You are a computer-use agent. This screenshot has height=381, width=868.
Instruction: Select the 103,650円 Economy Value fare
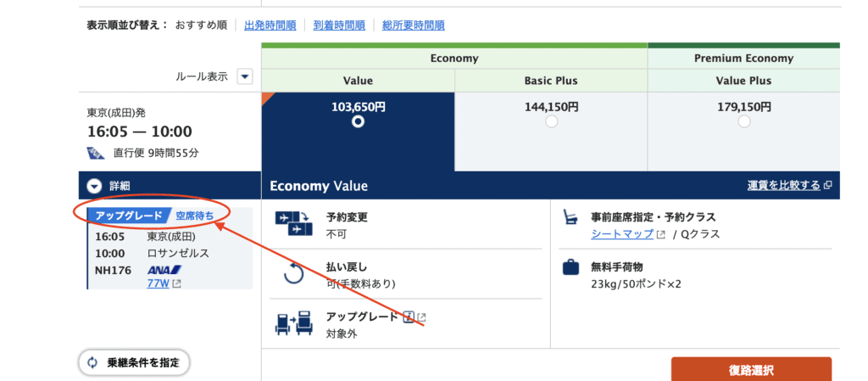click(x=358, y=121)
